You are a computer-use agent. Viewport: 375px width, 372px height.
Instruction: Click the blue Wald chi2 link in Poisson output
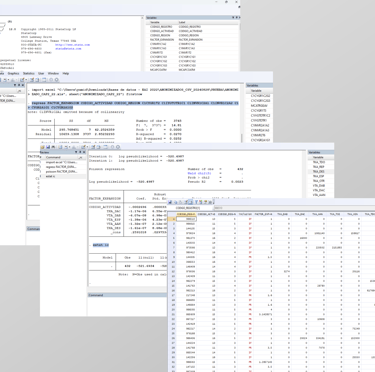(x=199, y=173)
